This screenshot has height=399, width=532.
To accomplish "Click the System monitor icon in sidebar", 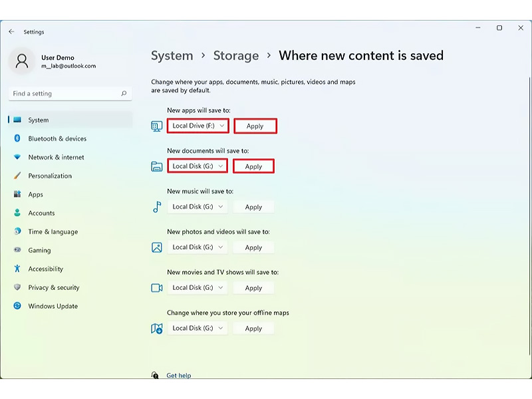I will [17, 120].
